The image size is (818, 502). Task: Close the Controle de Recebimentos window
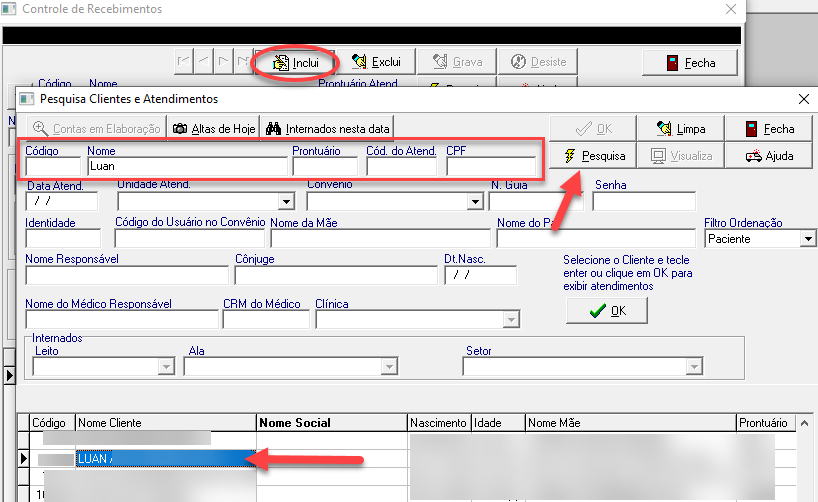coord(731,9)
